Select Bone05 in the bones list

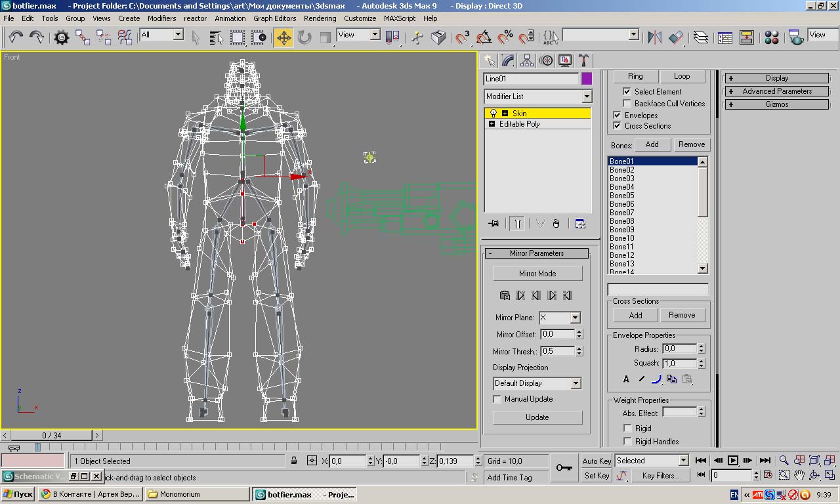coord(622,196)
